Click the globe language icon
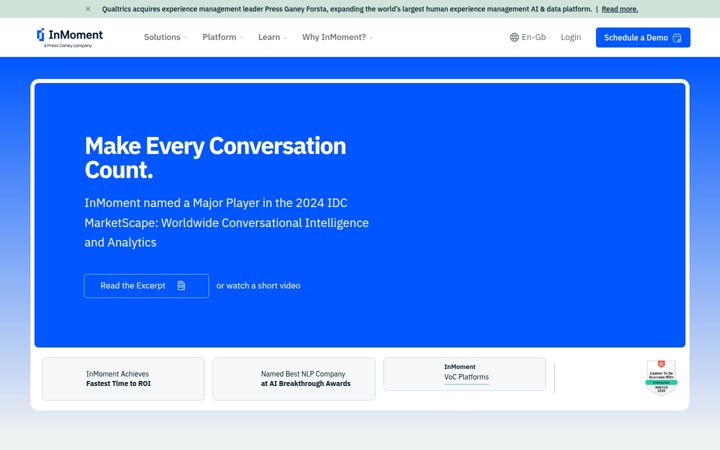720x450 pixels. [514, 37]
